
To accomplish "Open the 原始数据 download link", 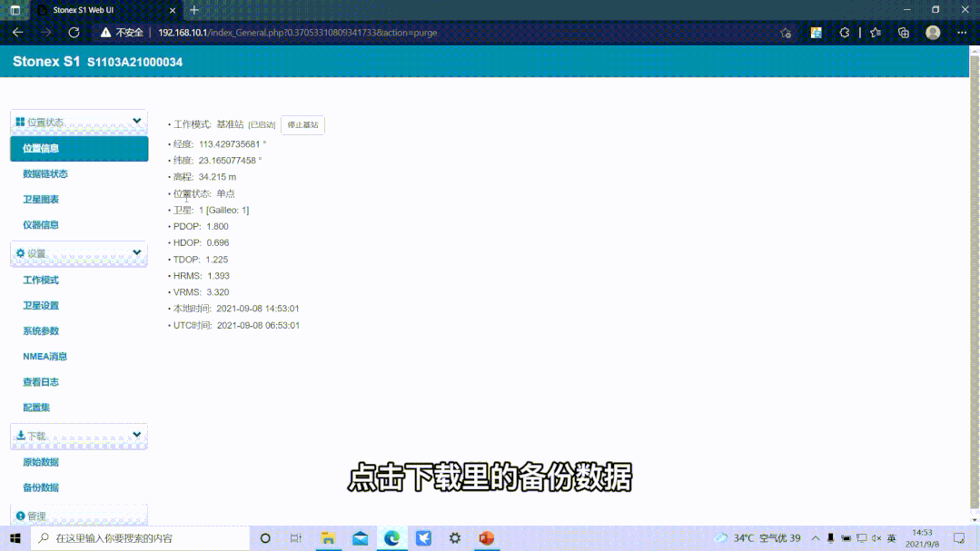I will [41, 462].
